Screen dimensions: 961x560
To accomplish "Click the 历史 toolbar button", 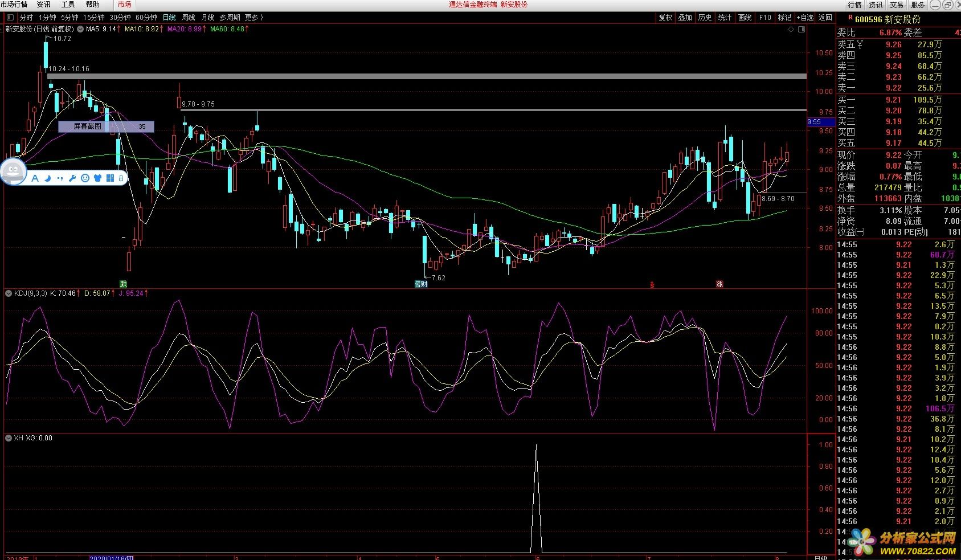I will pyautogui.click(x=705, y=18).
